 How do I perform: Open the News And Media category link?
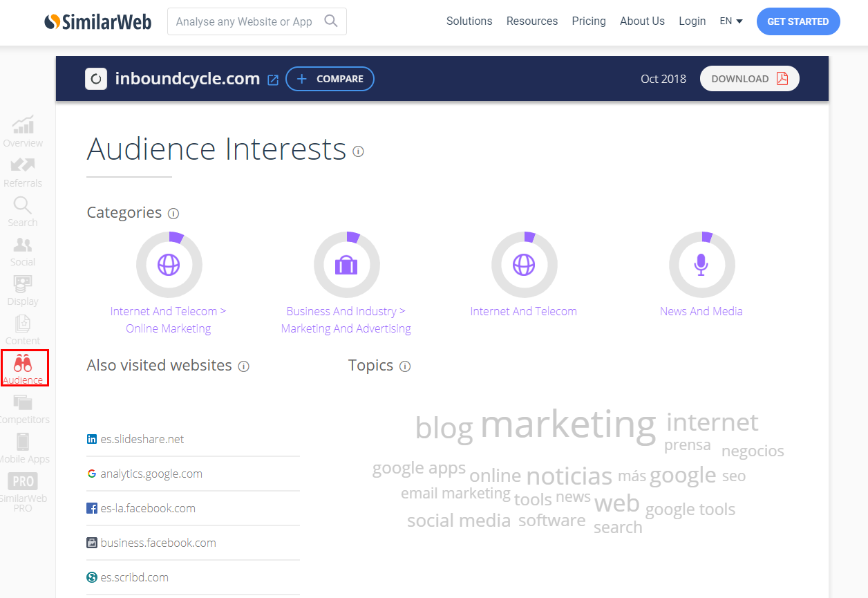(701, 311)
